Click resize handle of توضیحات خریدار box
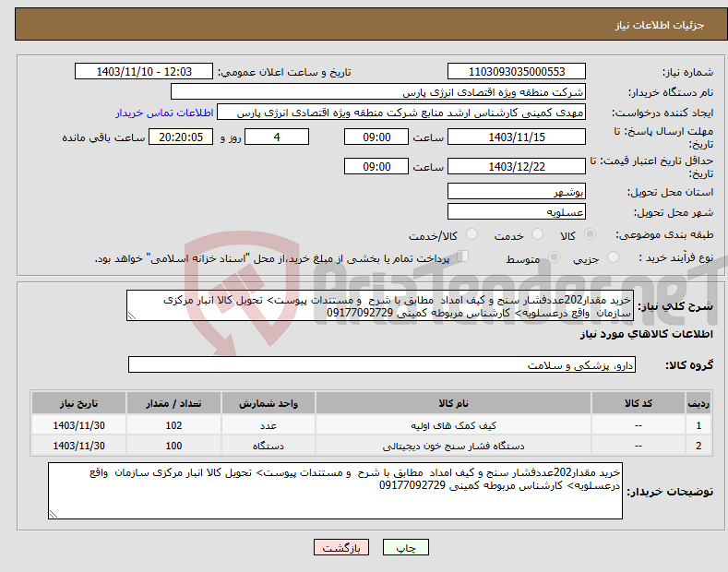728x572 pixels. tap(54, 514)
